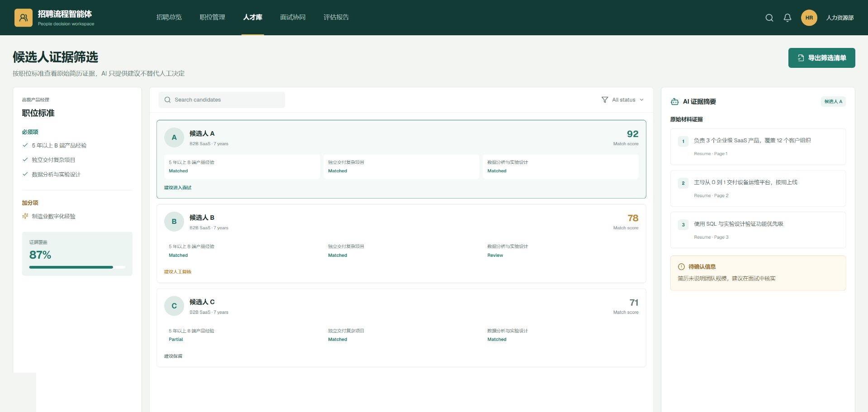This screenshot has width=868, height=412.
Task: Click the export document icon
Action: coord(801,58)
